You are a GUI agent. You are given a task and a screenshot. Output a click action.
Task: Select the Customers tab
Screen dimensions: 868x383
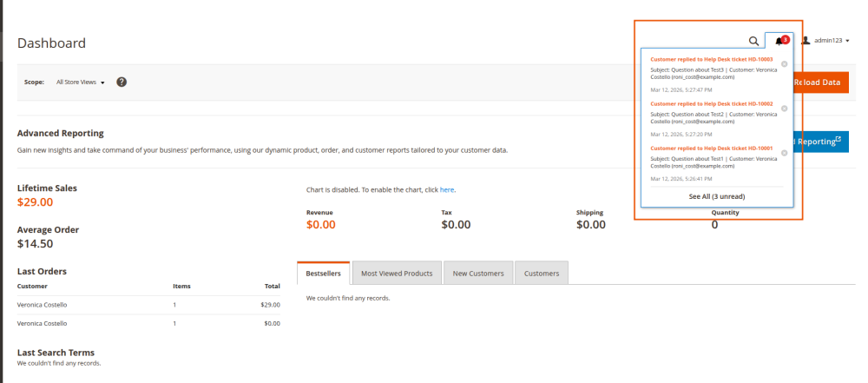542,274
